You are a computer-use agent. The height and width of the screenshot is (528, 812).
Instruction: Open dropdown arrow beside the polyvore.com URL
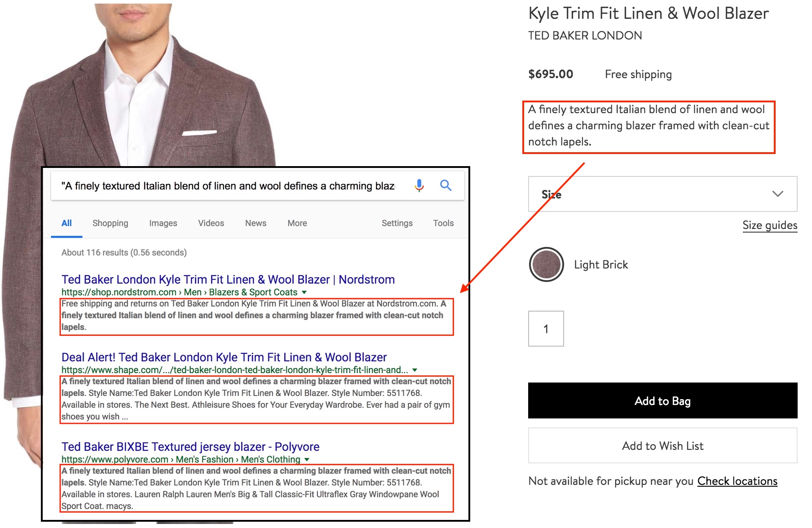pos(307,459)
